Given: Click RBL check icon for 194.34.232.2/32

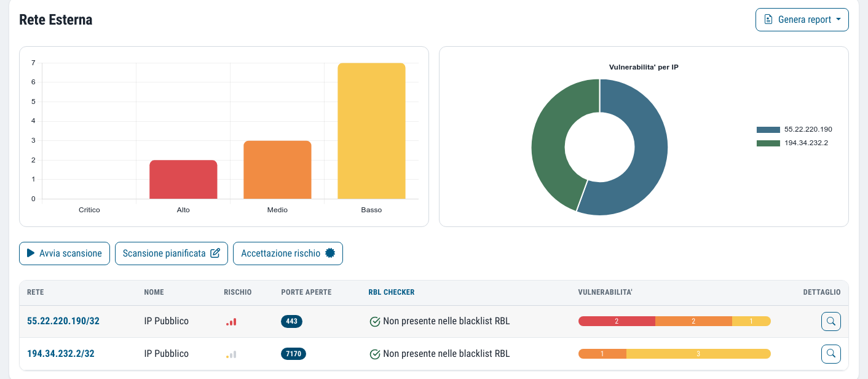Looking at the screenshot, I should pos(374,354).
